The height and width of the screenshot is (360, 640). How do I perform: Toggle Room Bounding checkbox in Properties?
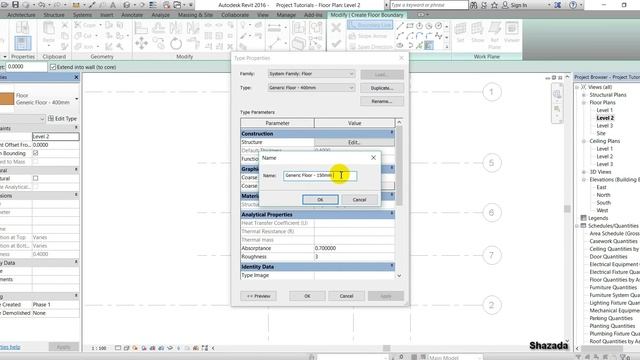(36, 153)
